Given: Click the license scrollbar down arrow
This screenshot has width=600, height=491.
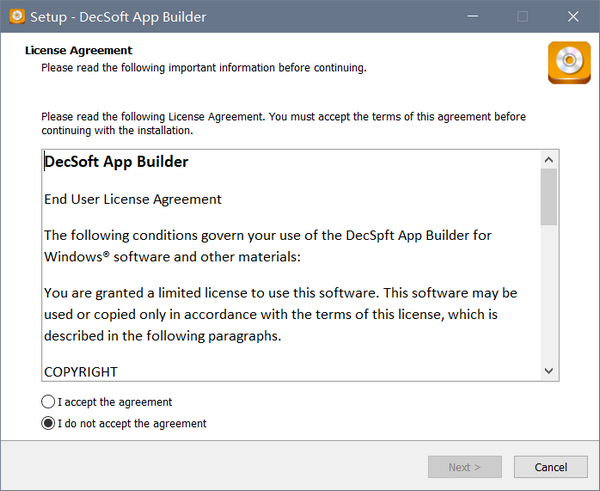Looking at the screenshot, I should point(549,371).
